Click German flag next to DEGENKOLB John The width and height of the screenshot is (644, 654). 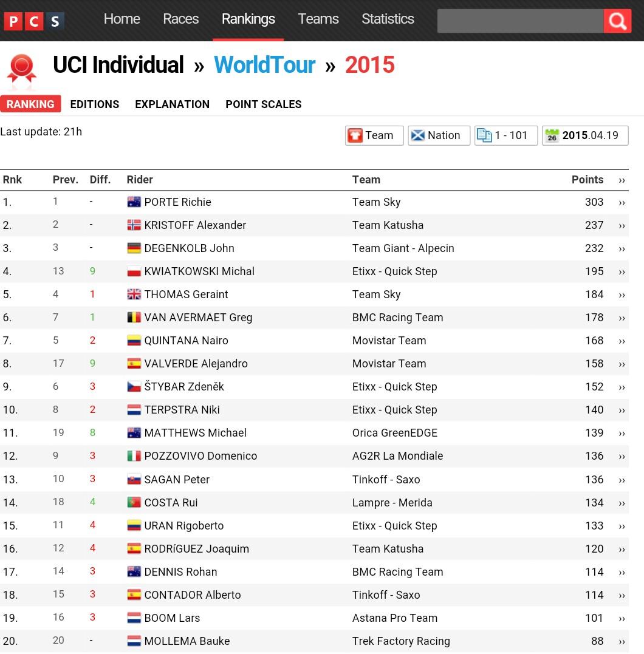click(x=134, y=248)
